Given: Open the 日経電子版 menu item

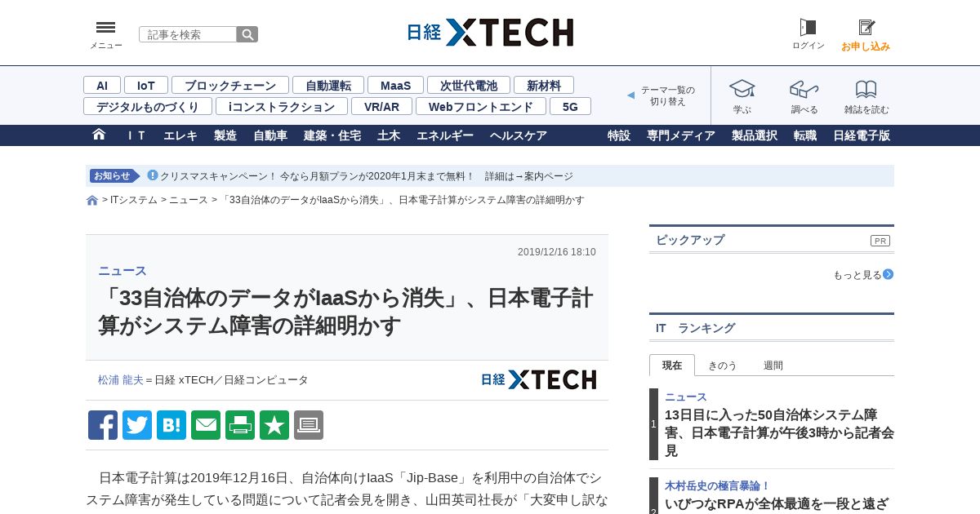Looking at the screenshot, I should 862,135.
